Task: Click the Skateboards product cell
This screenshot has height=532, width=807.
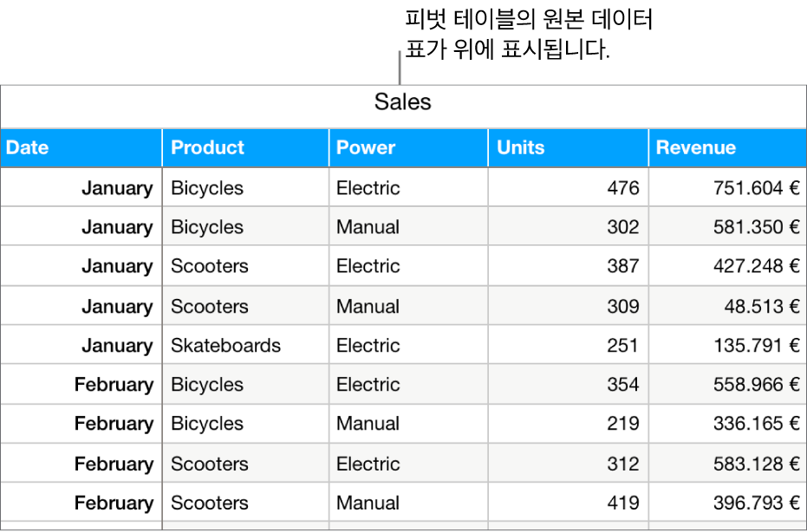Action: pyautogui.click(x=225, y=346)
